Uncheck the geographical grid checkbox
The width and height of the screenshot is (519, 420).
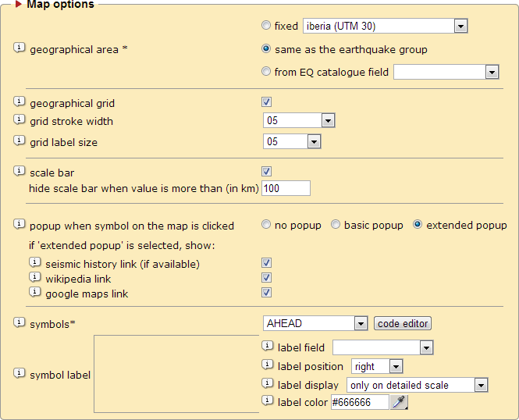point(267,102)
